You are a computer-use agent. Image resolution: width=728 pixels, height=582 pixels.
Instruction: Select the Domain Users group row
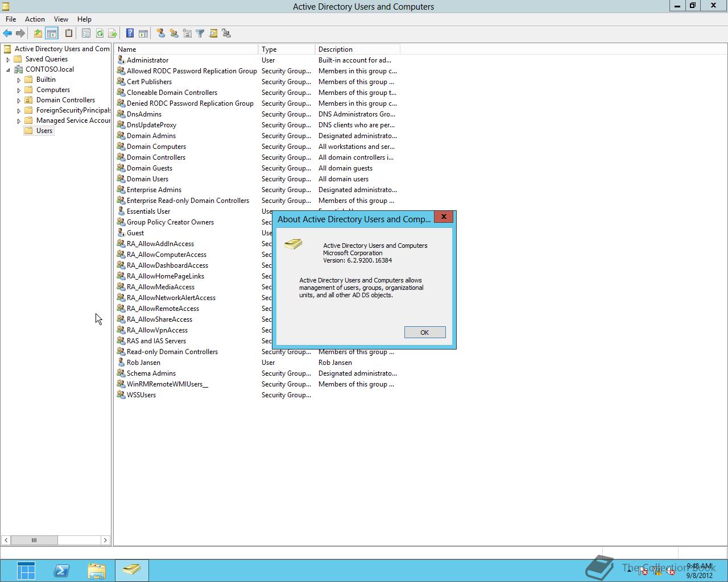257,178
